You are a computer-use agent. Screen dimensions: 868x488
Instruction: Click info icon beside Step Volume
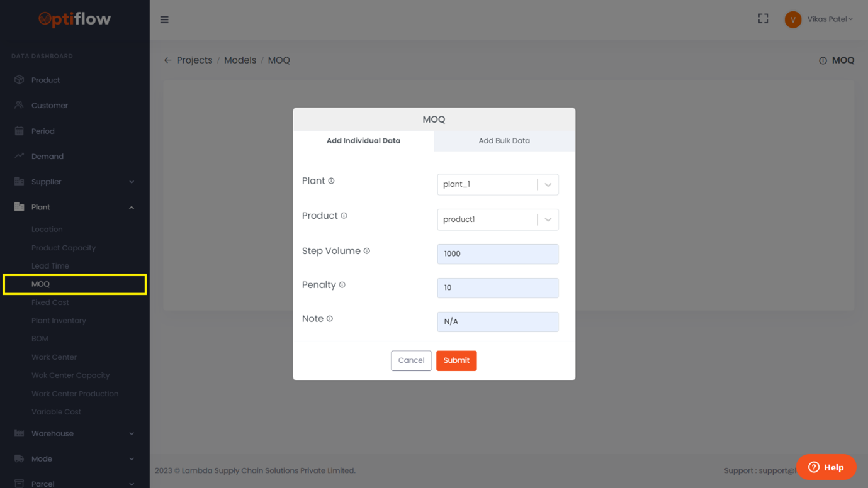[367, 251]
